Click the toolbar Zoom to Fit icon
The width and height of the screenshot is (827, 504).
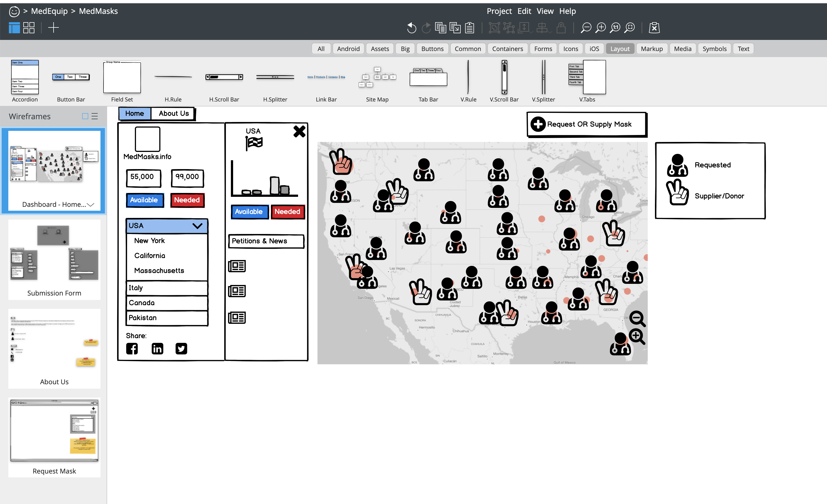630,28
